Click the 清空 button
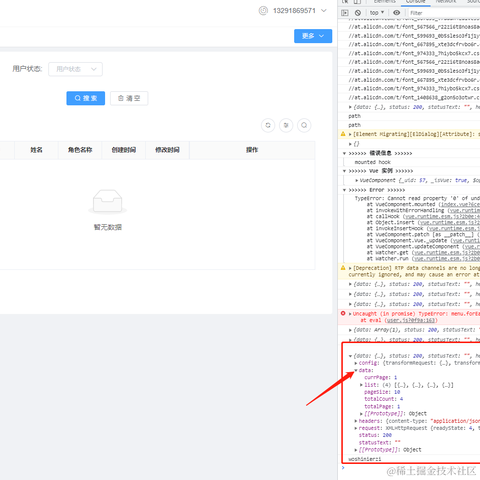This screenshot has width=480, height=480. [129, 98]
